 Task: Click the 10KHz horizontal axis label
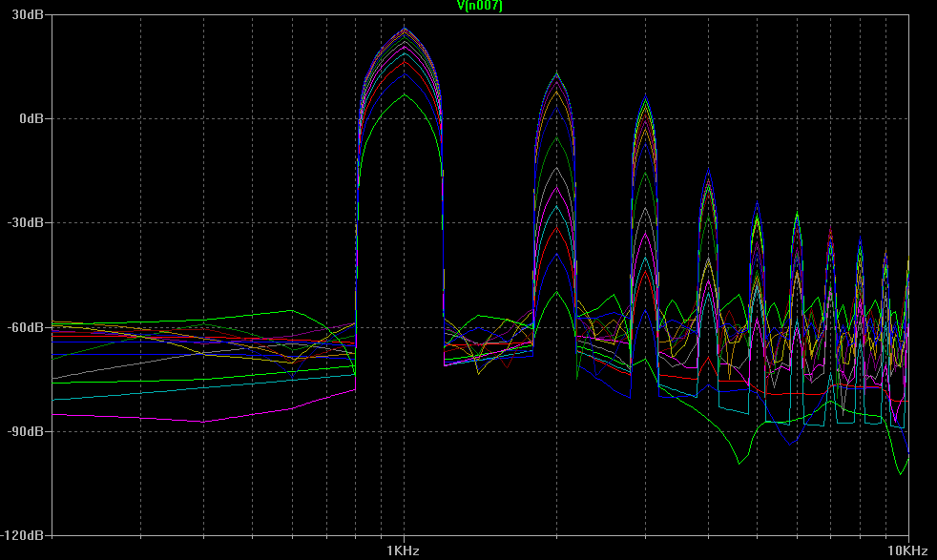[x=906, y=550]
